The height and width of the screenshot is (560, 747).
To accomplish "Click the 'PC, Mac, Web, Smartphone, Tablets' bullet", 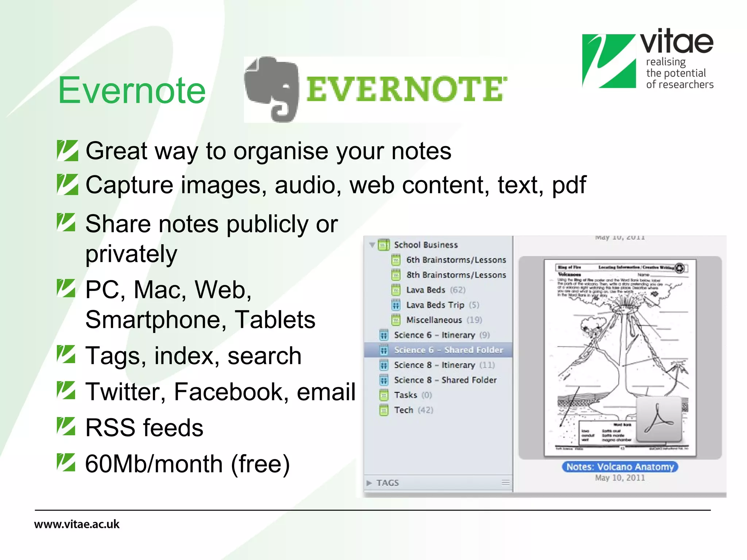I will 200,305.
